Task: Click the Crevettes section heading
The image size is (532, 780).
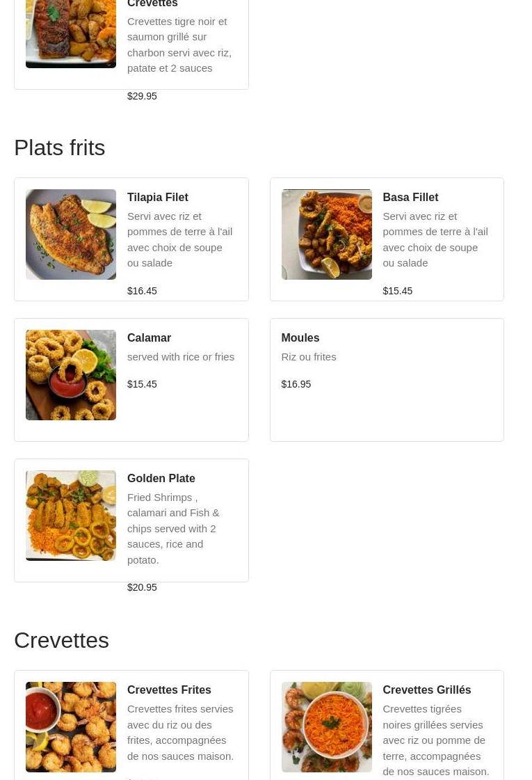Action: coord(61,640)
